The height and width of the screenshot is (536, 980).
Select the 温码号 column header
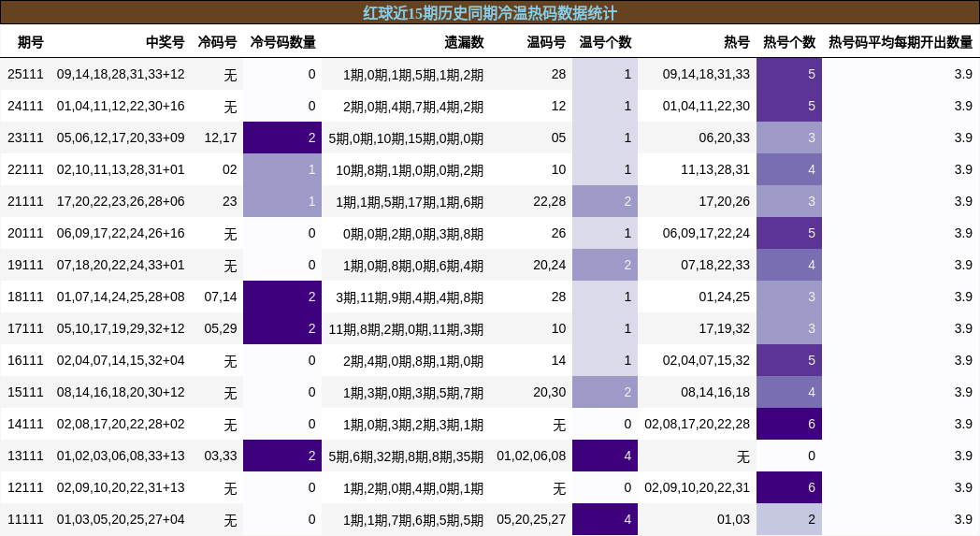coord(546,42)
